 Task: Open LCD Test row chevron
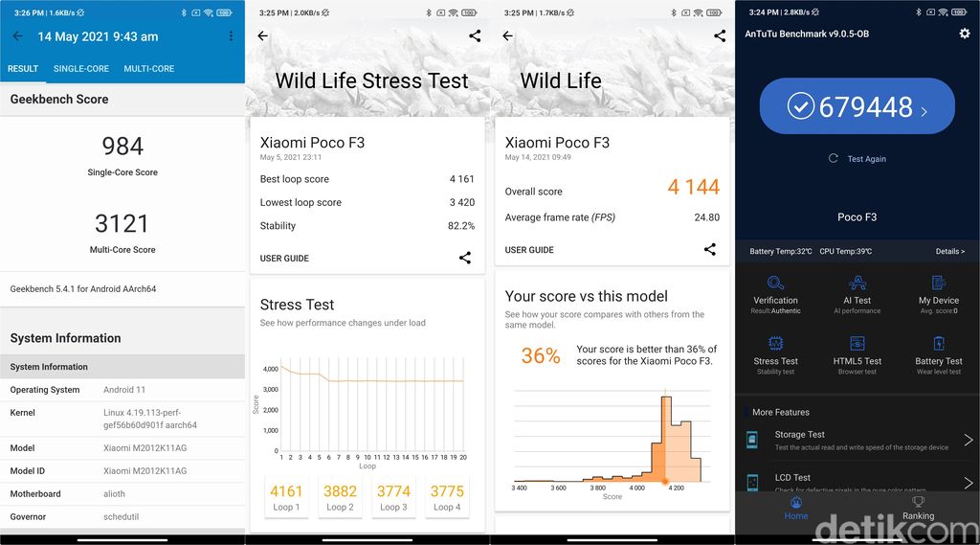point(969,483)
